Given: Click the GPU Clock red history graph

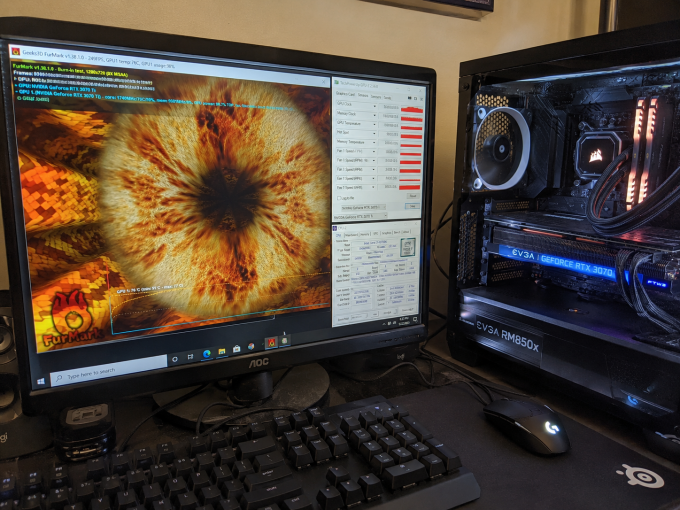Looking at the screenshot, I should tap(411, 109).
